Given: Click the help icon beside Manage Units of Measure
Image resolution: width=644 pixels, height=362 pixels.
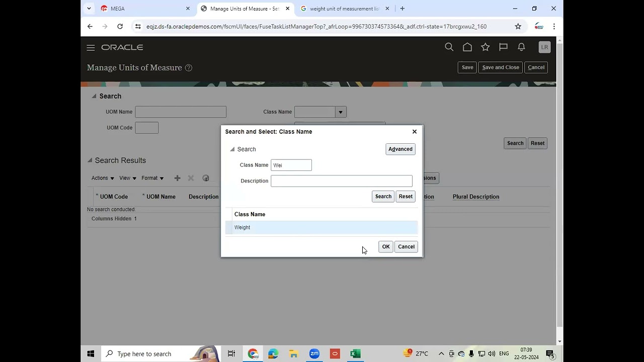Looking at the screenshot, I should tap(189, 68).
